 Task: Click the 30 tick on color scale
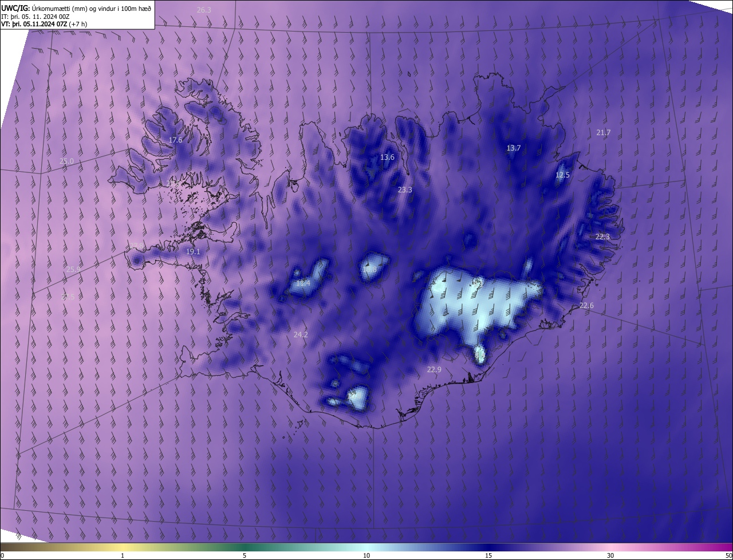(x=610, y=555)
